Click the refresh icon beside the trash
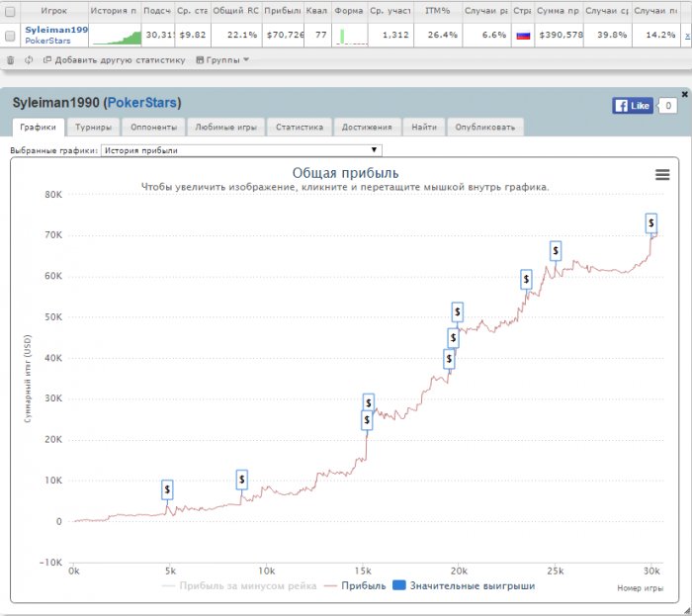 click(x=29, y=59)
